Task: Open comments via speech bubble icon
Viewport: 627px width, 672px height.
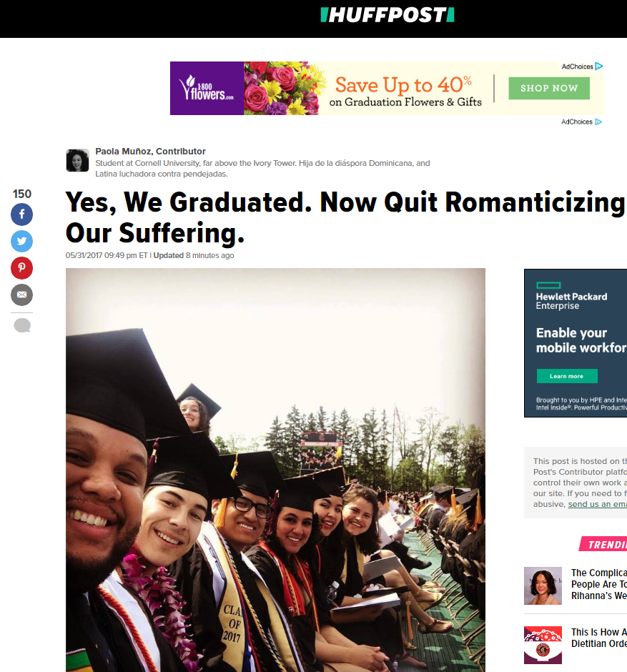Action: (22, 326)
